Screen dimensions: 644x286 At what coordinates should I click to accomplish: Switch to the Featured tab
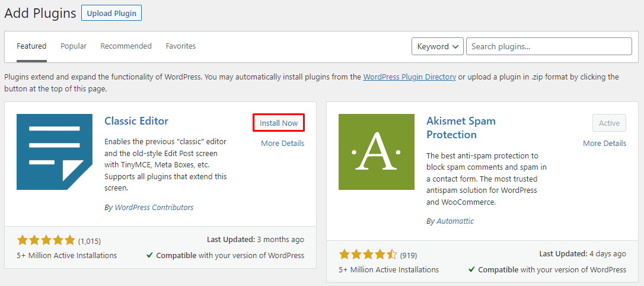[31, 46]
